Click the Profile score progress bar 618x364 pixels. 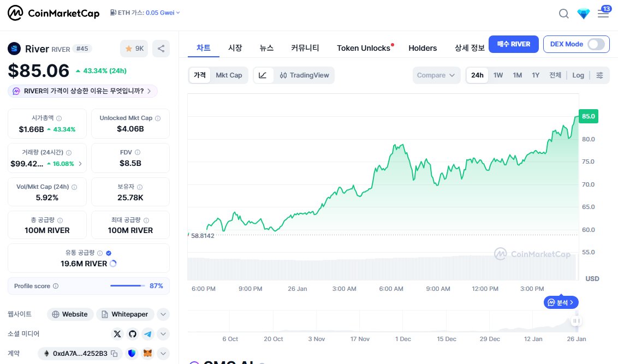[x=128, y=286]
